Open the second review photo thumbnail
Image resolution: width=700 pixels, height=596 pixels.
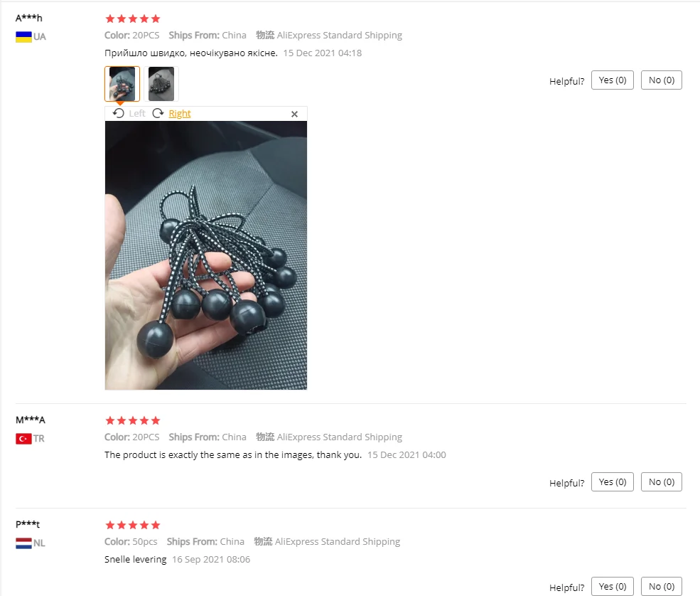pos(161,84)
